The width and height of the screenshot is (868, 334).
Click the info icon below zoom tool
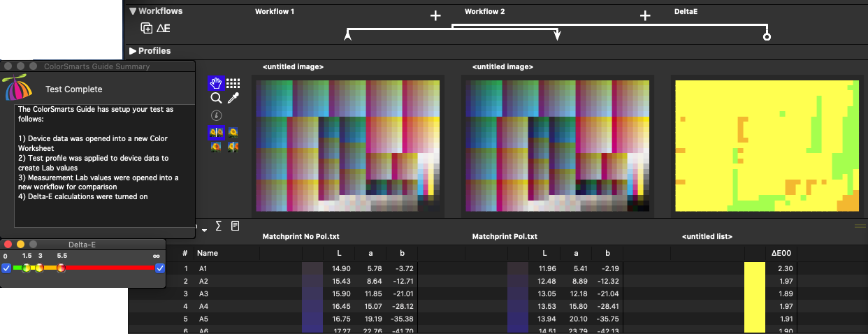[215, 115]
